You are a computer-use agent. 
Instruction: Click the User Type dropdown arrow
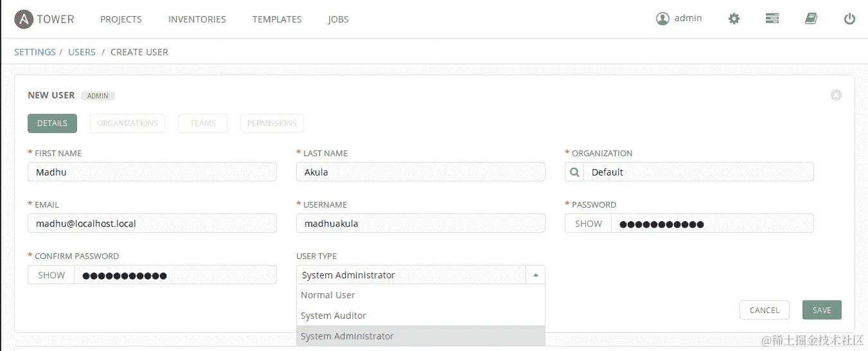point(536,275)
